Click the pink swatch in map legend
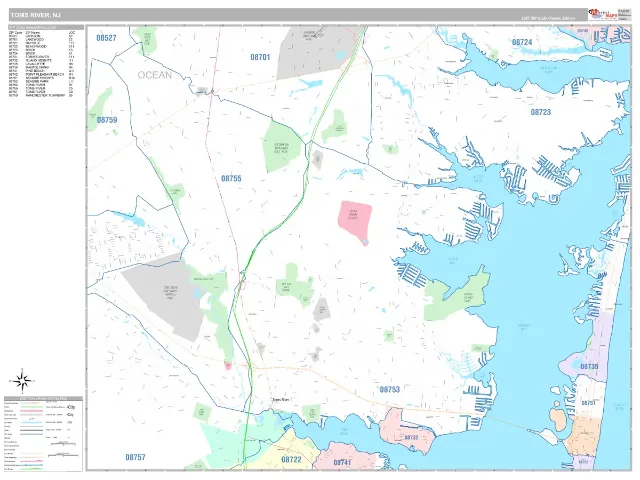The image size is (640, 480). tap(31, 411)
